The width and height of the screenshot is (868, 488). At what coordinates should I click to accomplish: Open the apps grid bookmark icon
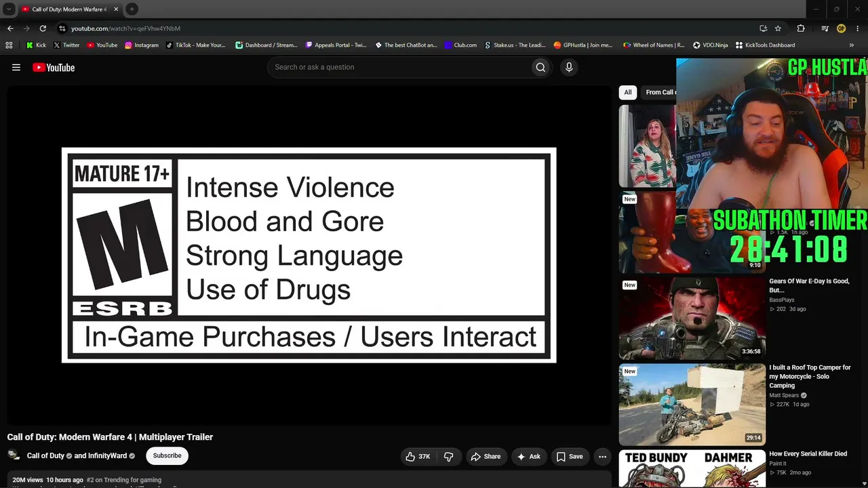tap(9, 45)
